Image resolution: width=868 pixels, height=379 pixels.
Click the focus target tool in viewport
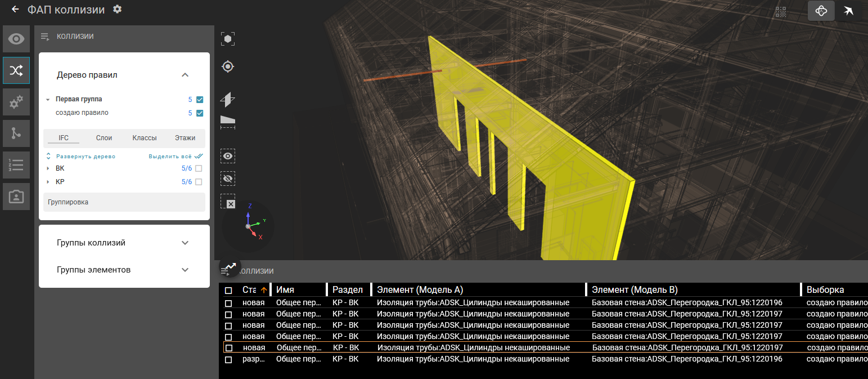tap(228, 66)
